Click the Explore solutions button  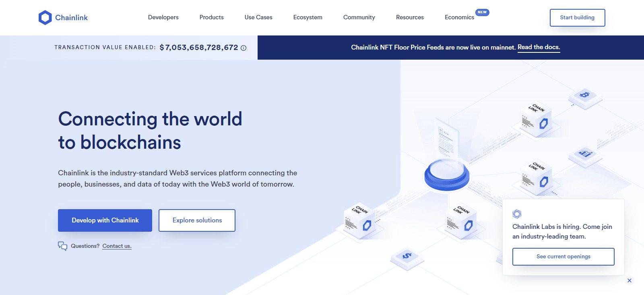tap(197, 220)
